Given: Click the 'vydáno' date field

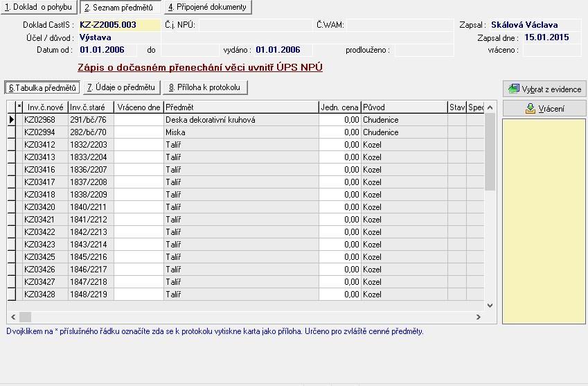Looking at the screenshot, I should (x=283, y=50).
